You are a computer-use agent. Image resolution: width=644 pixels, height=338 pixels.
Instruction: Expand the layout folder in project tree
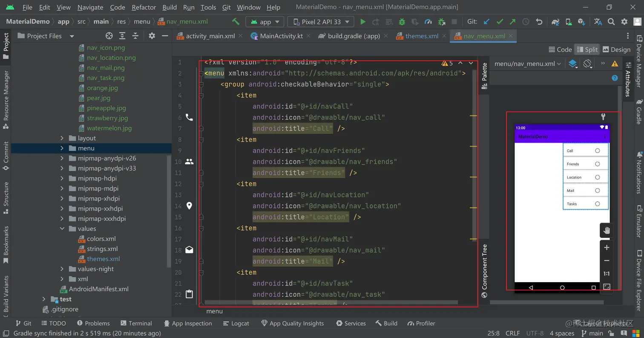point(62,138)
